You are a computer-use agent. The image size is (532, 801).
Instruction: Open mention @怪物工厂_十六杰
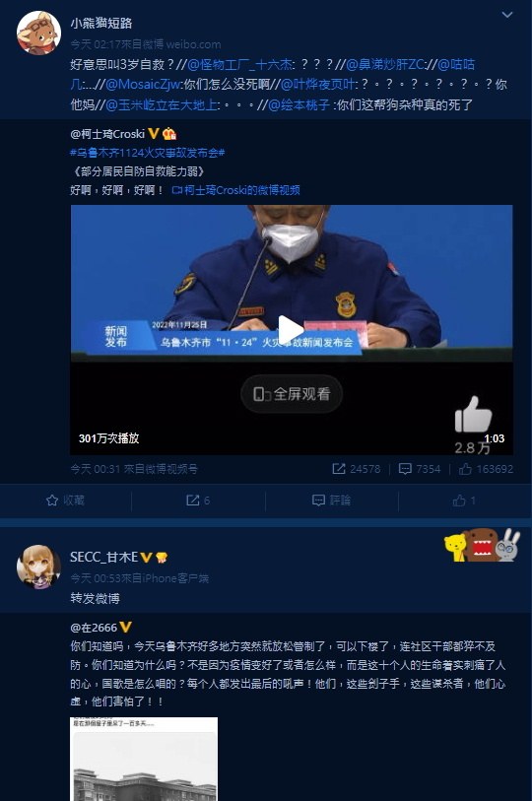click(x=239, y=64)
